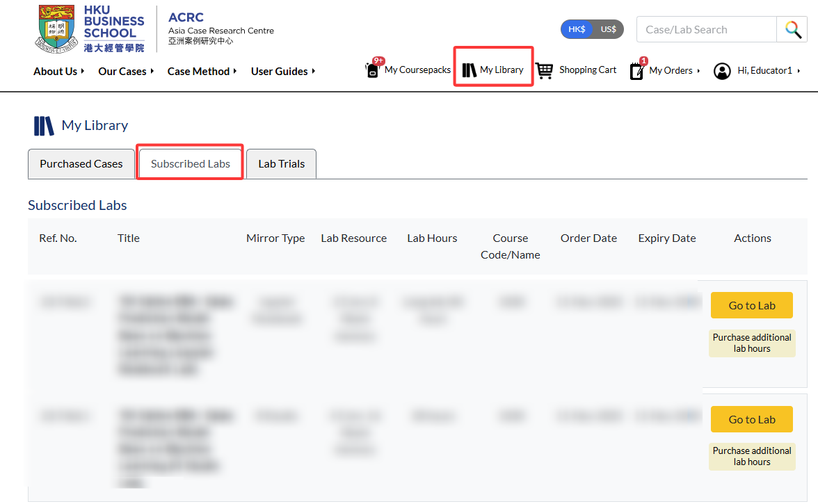818x504 pixels.
Task: Click the Expiry Date column header
Action: (x=666, y=238)
